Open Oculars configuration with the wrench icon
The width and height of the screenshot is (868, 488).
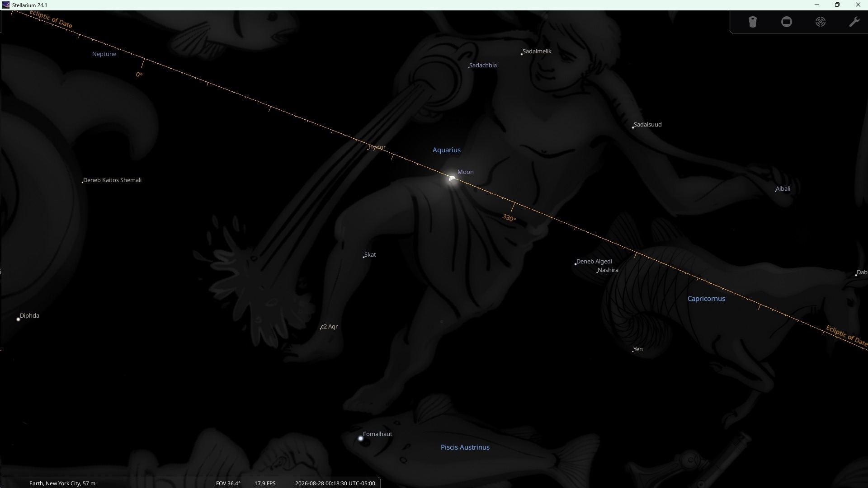[x=854, y=22]
